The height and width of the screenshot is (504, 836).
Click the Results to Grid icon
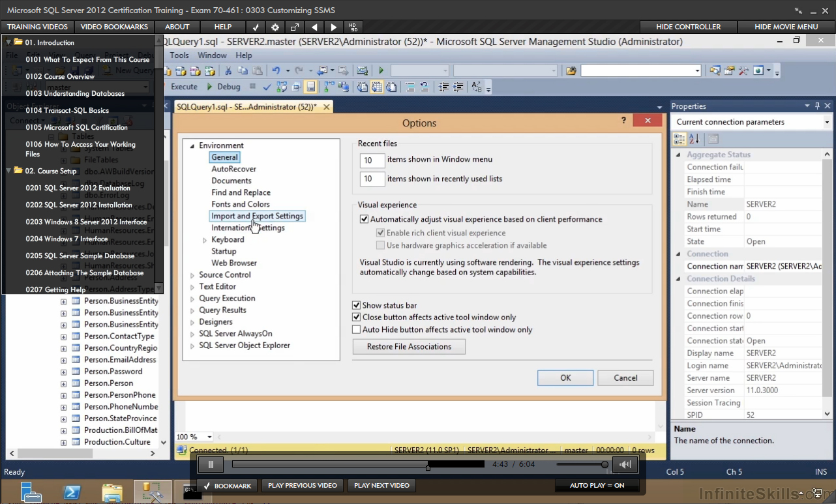click(378, 87)
